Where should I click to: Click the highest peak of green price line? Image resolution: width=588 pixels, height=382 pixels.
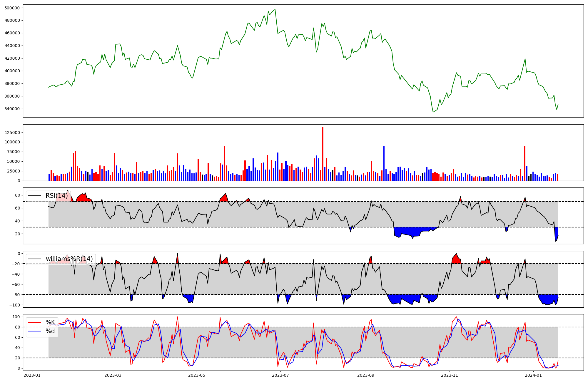275,10
